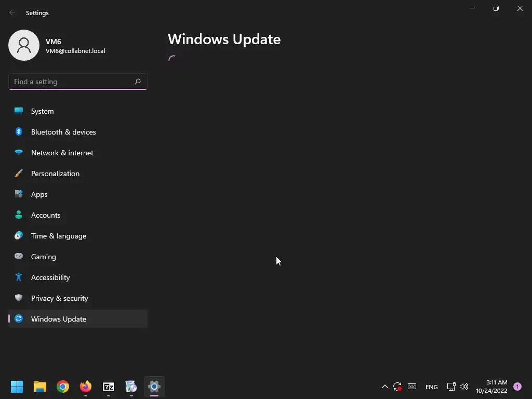The height and width of the screenshot is (399, 532).
Task: Open the touch keyboard tray icon
Action: tap(412, 387)
